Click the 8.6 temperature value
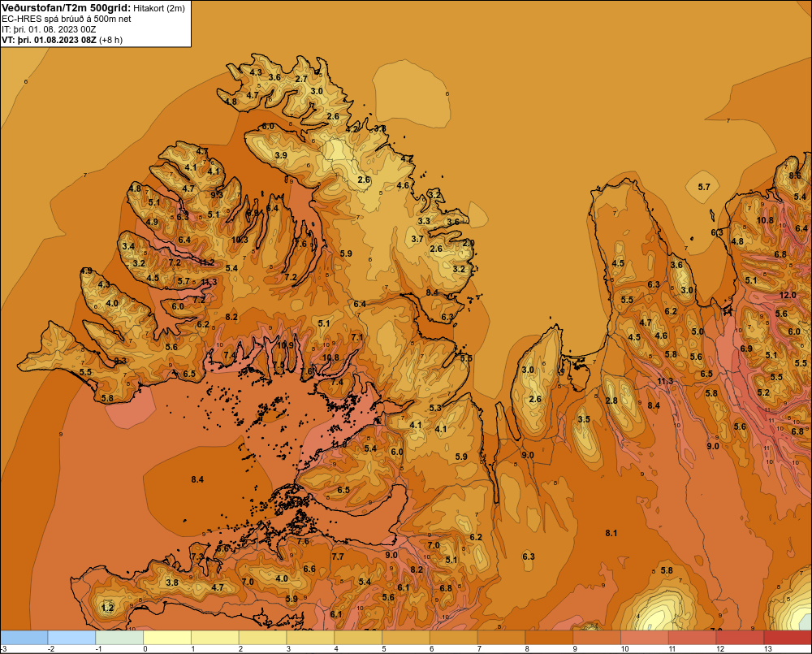Screen dimensions: 812x654 (795, 175)
